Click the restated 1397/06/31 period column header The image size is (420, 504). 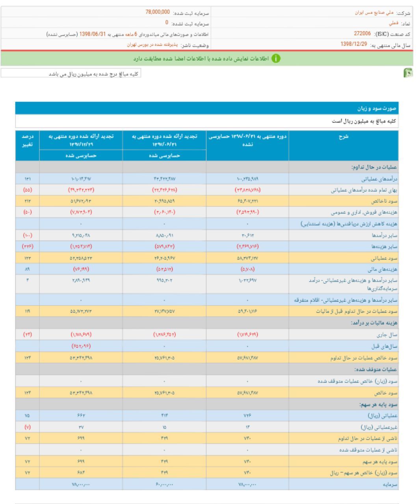(x=164, y=139)
